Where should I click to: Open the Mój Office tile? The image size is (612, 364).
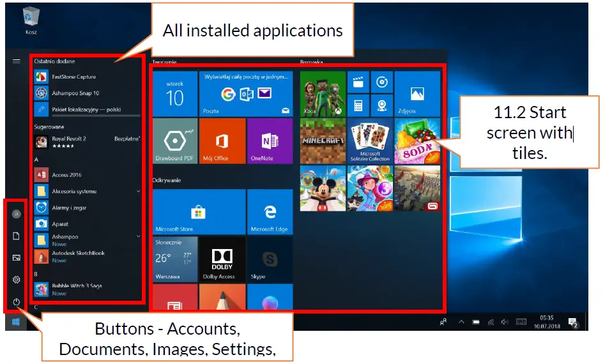[x=222, y=141]
